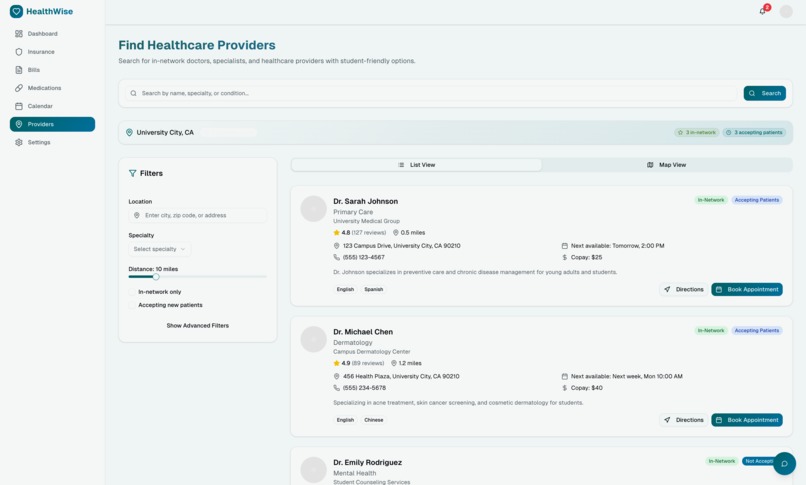The image size is (806, 485).
Task: Click Dr. Sarah Johnson's avatar
Action: (x=314, y=209)
